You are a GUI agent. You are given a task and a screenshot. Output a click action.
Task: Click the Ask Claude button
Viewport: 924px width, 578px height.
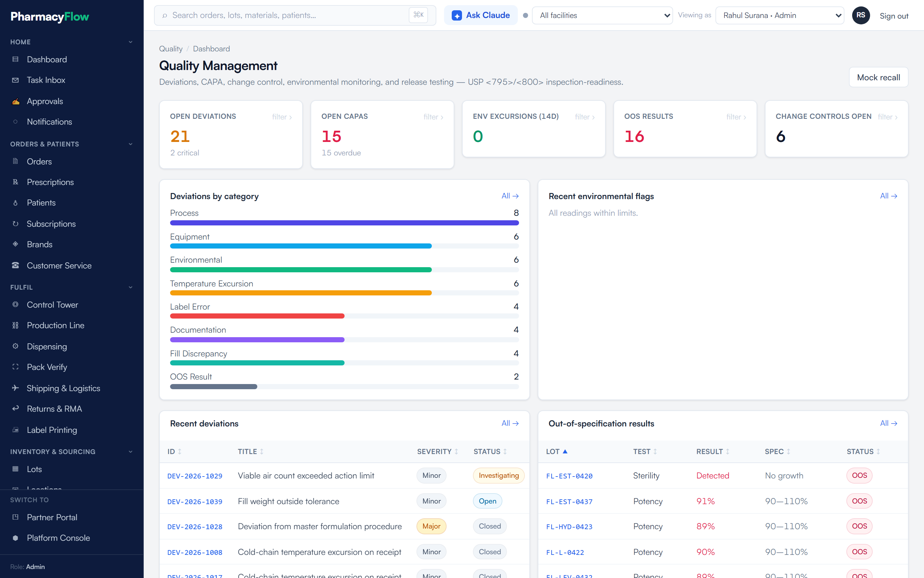(x=481, y=15)
